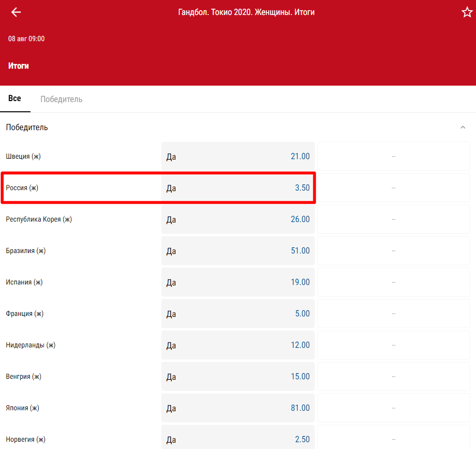
Task: Click the empty odds cell for Франция (ж)
Action: pos(393,314)
